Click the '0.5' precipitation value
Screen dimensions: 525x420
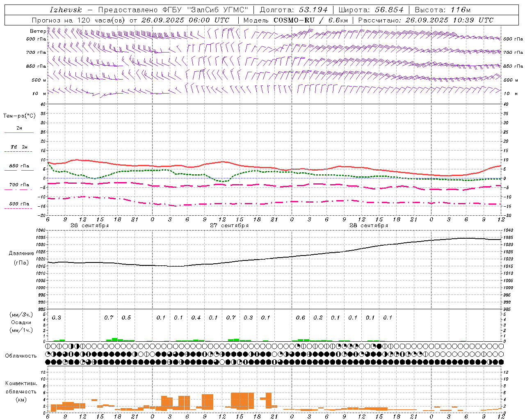[x=126, y=318]
